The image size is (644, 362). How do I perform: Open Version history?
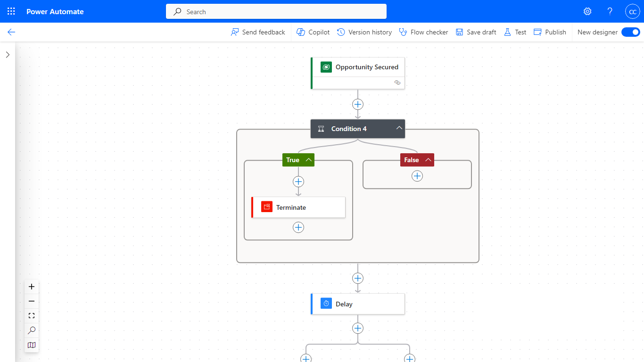(x=364, y=32)
